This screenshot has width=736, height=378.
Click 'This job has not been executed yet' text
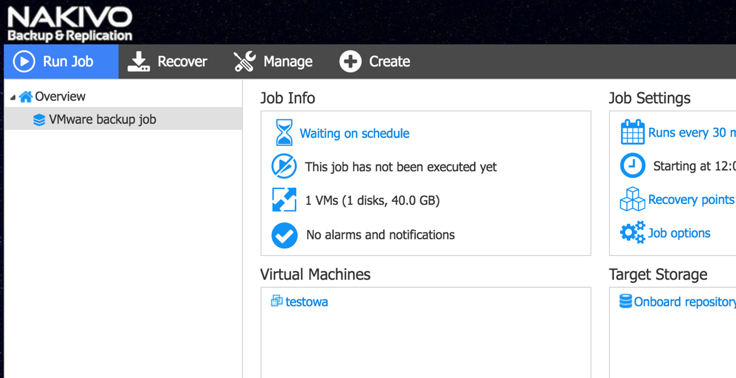401,167
